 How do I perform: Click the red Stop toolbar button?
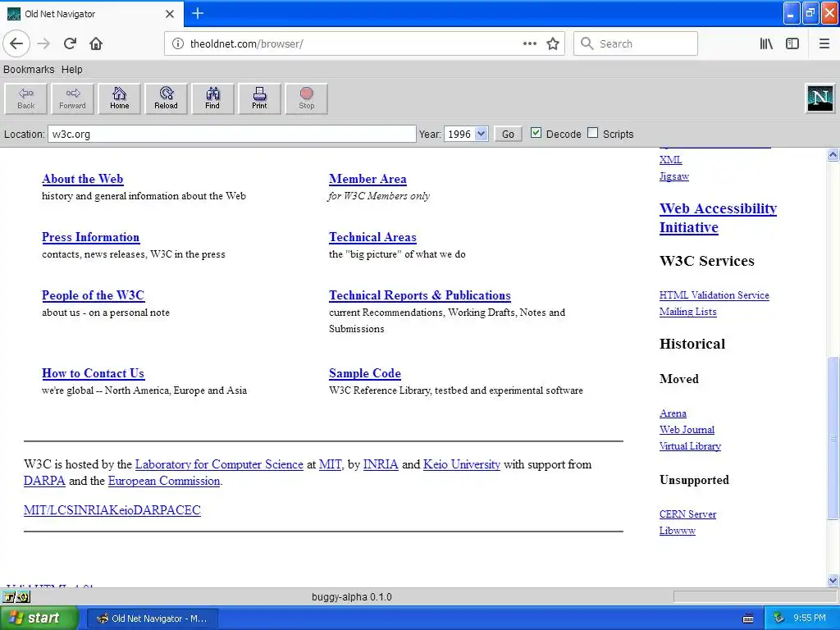point(307,98)
